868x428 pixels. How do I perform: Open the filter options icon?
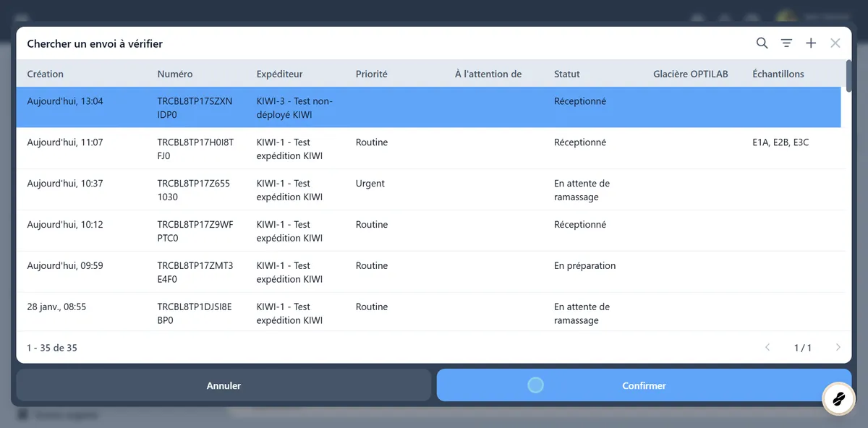click(x=786, y=43)
